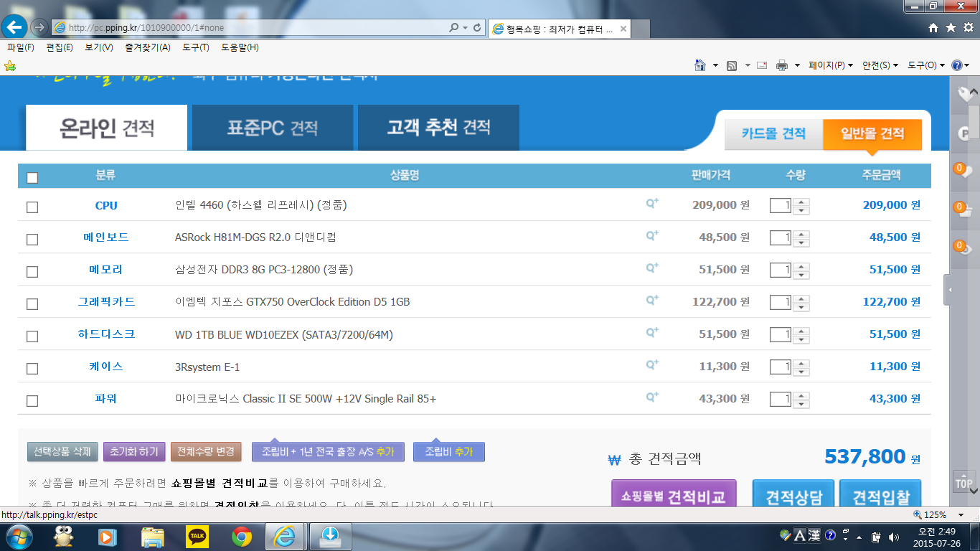
Task: Open KakaoTalk from the taskbar
Action: click(197, 536)
